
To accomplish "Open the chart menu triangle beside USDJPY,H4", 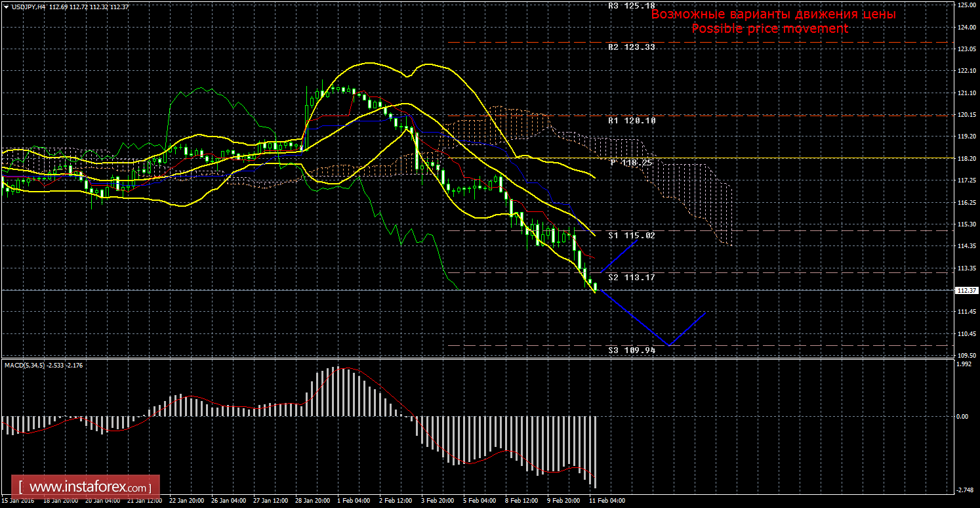I will point(6,7).
